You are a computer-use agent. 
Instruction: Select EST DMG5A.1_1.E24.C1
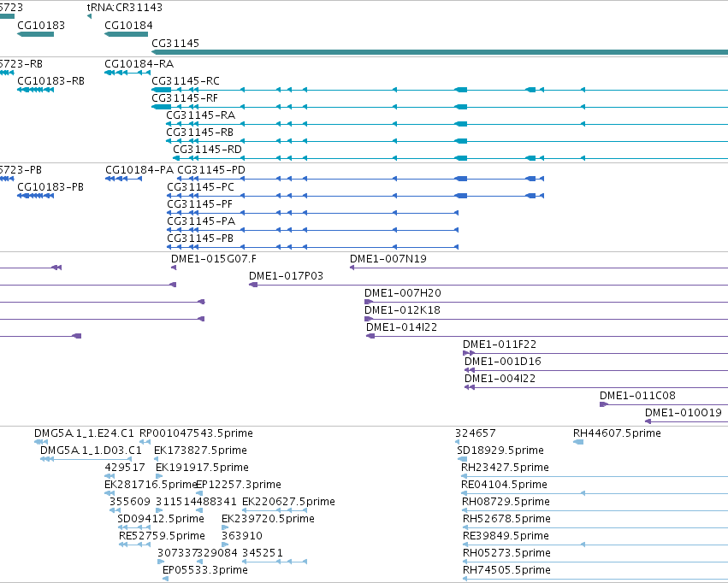(84, 433)
